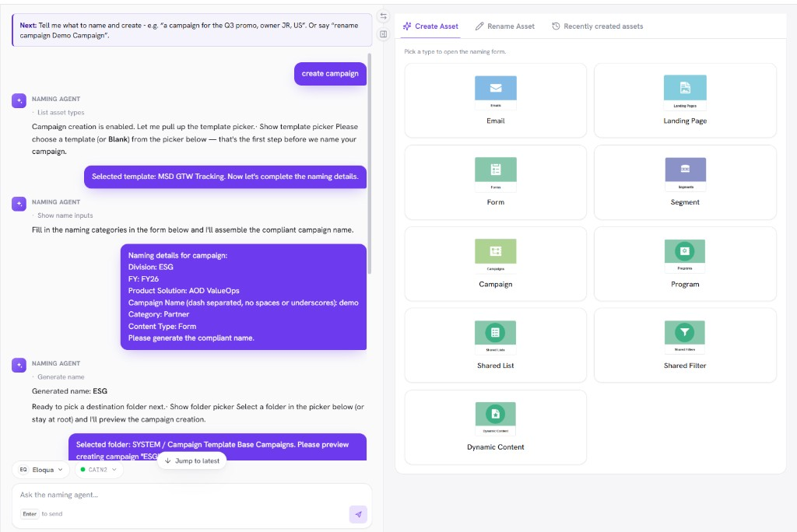Click the send message paper-plane icon

(358, 514)
